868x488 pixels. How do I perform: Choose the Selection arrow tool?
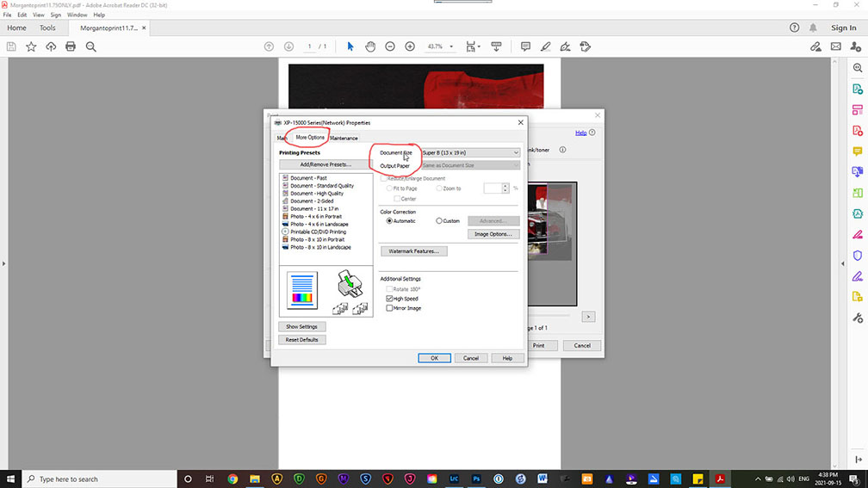[x=350, y=46]
